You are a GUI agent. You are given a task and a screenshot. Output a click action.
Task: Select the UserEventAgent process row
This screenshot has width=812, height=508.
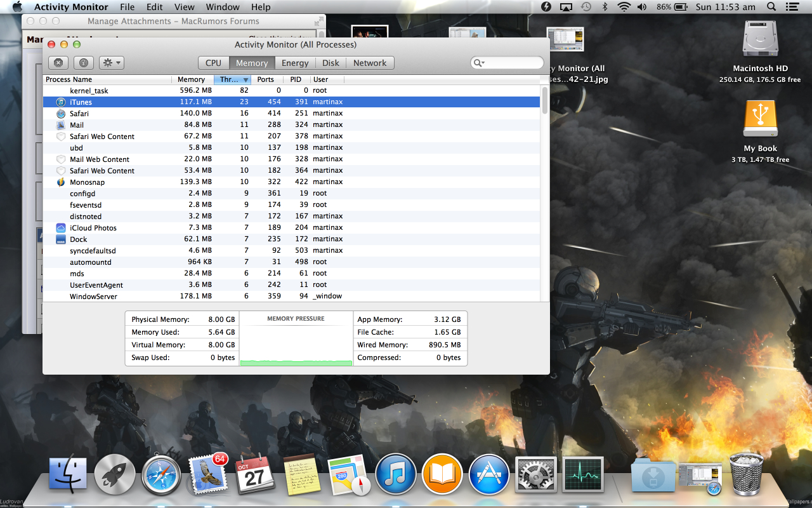pos(291,285)
